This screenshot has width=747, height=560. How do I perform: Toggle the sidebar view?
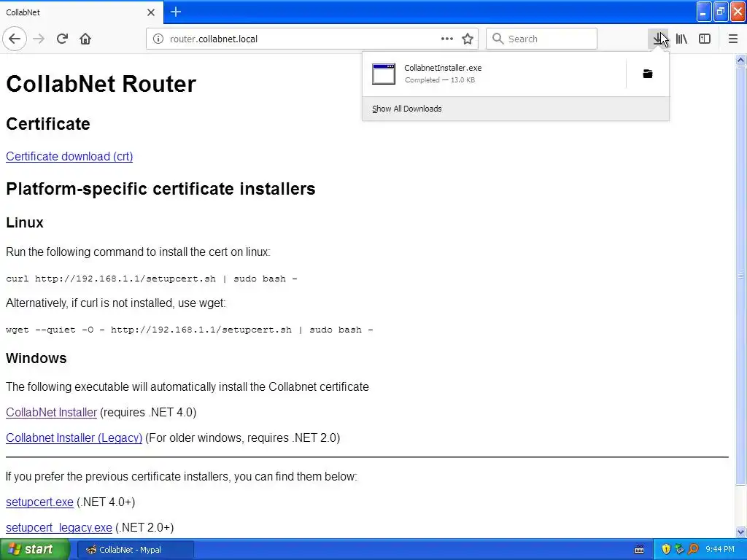705,39
